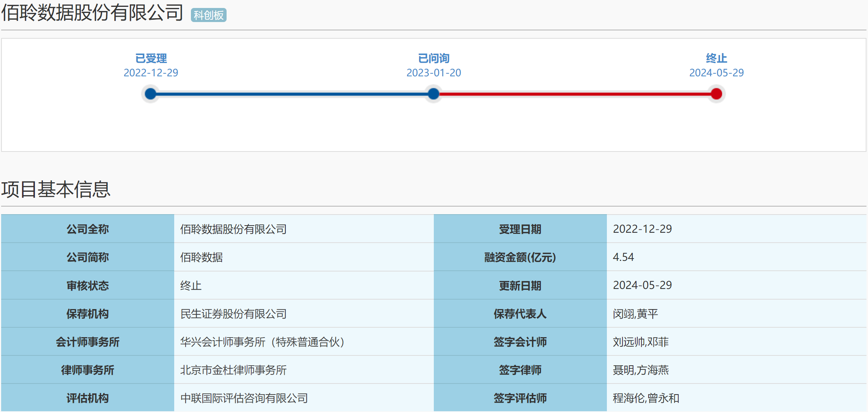Click the red timeline progress segment
This screenshot has height=412, width=868.
coord(575,94)
